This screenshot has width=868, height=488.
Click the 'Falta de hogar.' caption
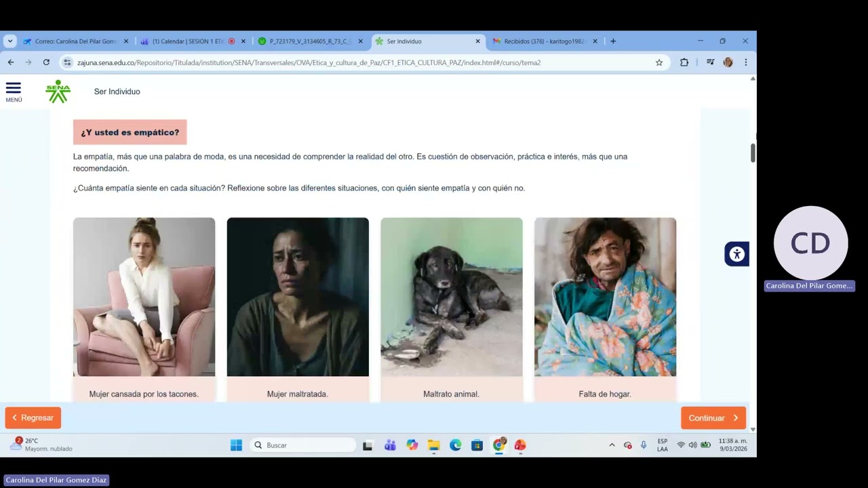coord(605,394)
